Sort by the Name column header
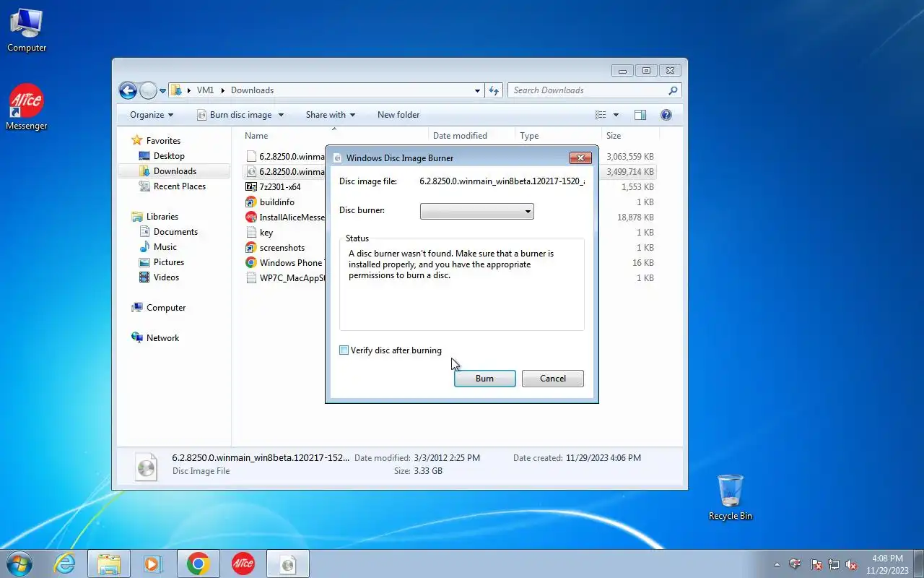The width and height of the screenshot is (924, 578). (256, 136)
